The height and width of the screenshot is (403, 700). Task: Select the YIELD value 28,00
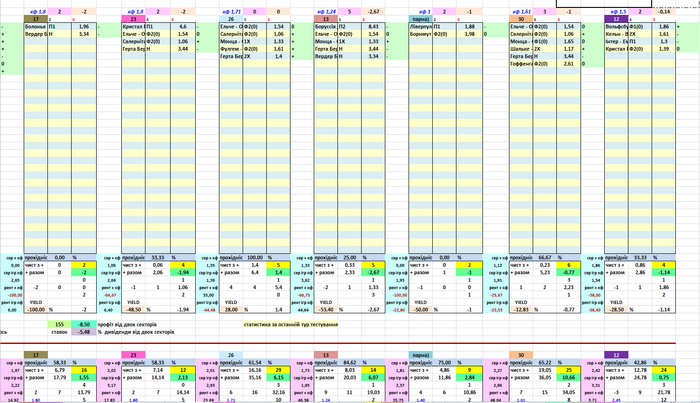231,309
